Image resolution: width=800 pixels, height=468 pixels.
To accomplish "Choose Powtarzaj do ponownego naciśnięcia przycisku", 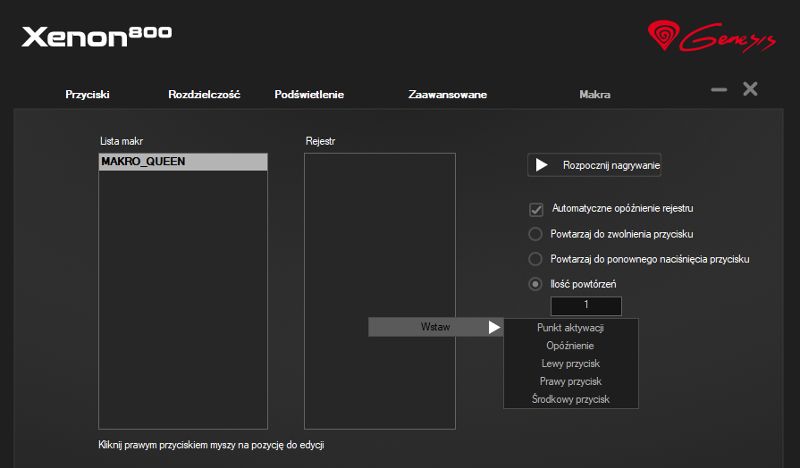I will [x=535, y=259].
